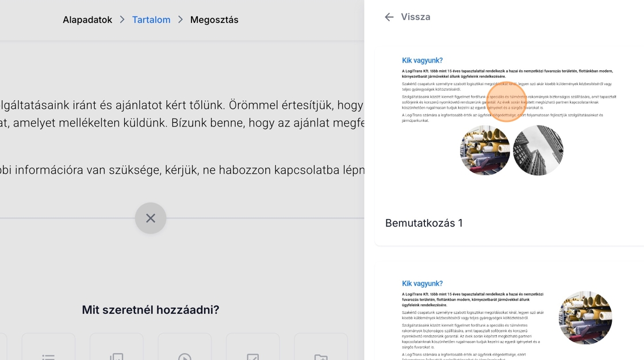The width and height of the screenshot is (644, 360).
Task: Go to the Alapadatok breadcrumb step
Action: coord(87,20)
